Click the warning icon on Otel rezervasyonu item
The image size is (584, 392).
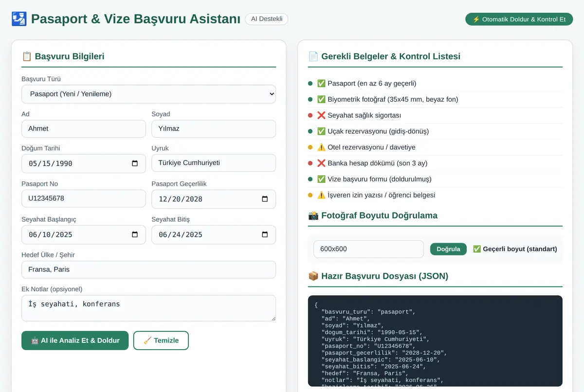pyautogui.click(x=321, y=147)
